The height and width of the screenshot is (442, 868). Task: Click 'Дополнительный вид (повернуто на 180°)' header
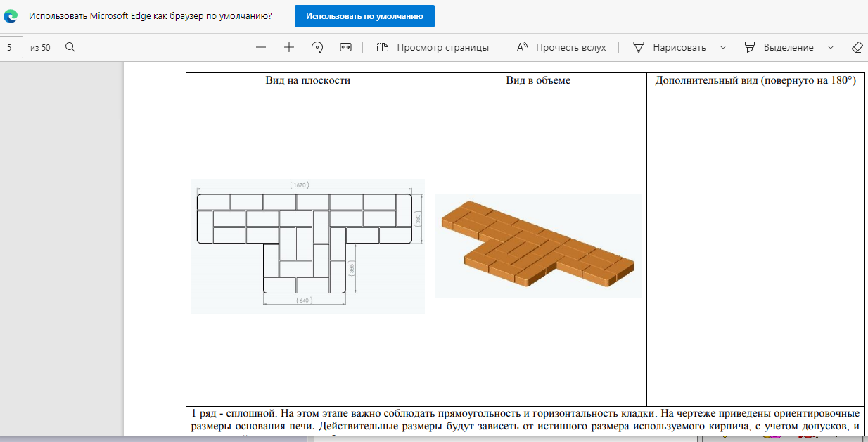[x=755, y=80]
